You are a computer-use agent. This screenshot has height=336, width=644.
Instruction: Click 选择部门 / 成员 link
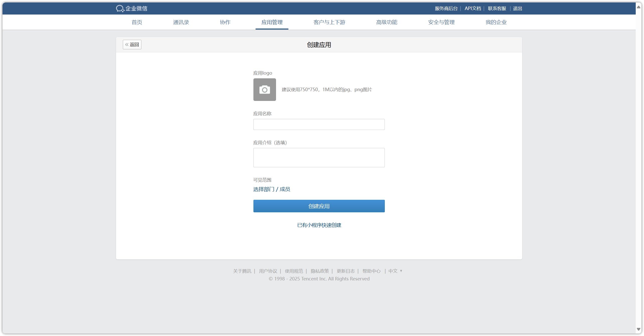coord(271,189)
